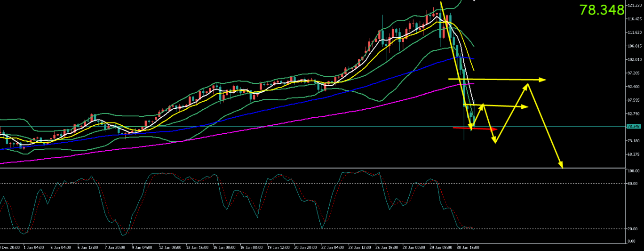This screenshot has height=251, width=644.
Task: Select the 30 Jan 16:00 time label
Action: point(469,247)
